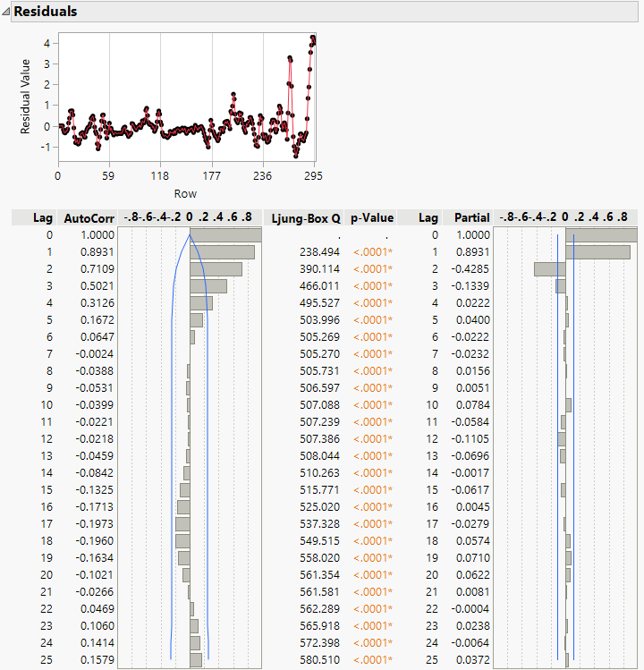Click the Ljung-Box Q value 580.510
644x670 pixels.
318,660
